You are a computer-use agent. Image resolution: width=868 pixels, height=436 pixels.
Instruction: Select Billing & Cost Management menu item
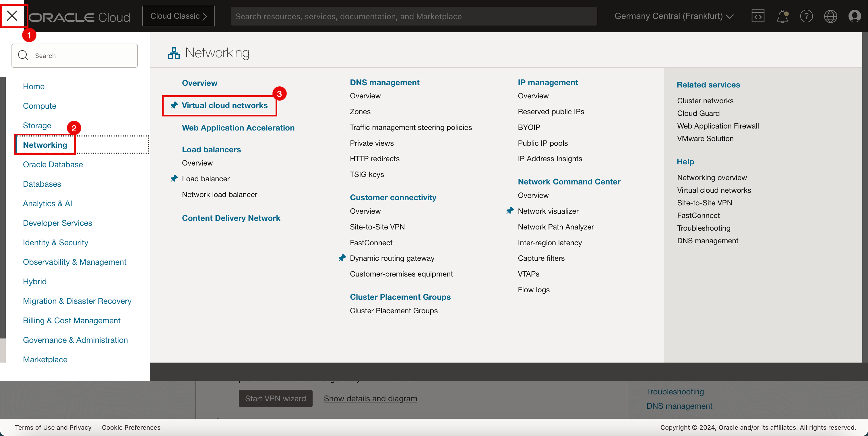[x=71, y=320]
